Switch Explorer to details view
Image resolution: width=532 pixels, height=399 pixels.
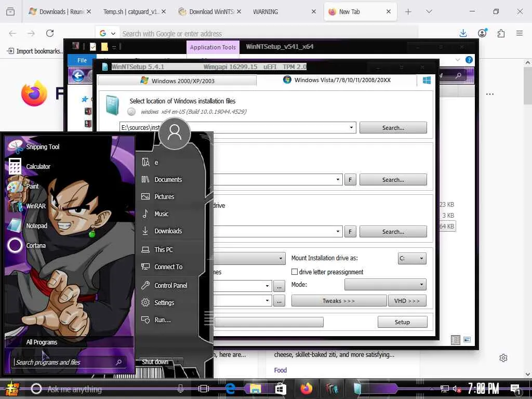pyautogui.click(x=455, y=340)
